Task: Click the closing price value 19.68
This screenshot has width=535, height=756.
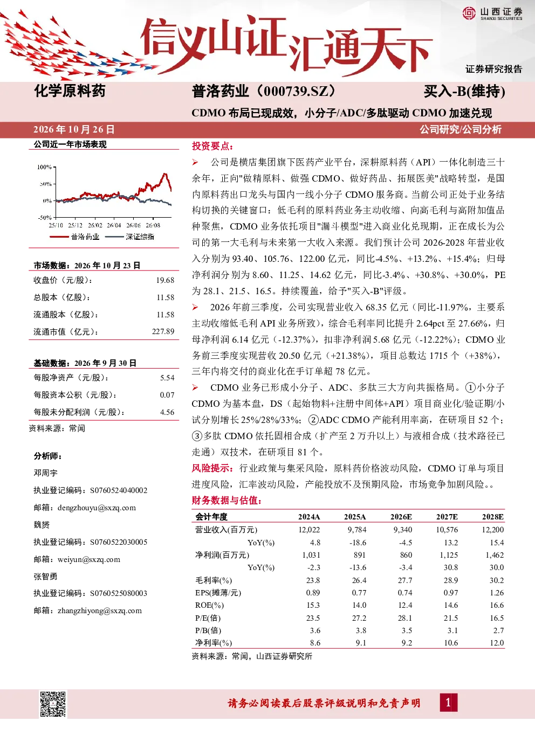Action: click(165, 280)
